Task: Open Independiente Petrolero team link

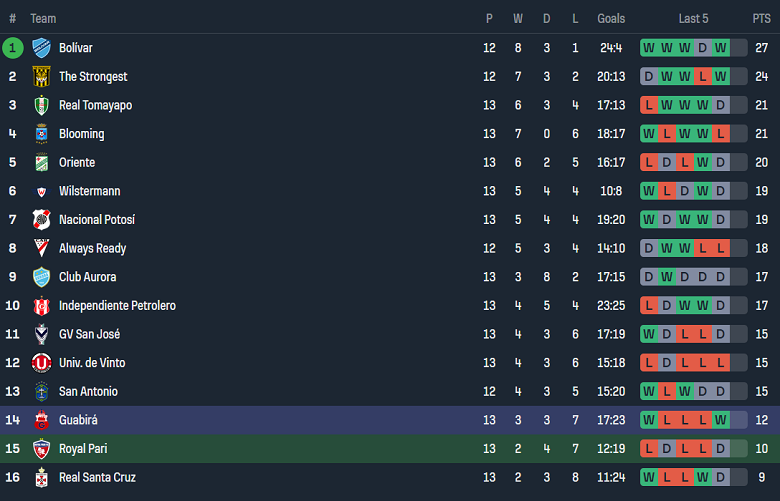Action: 117,306
